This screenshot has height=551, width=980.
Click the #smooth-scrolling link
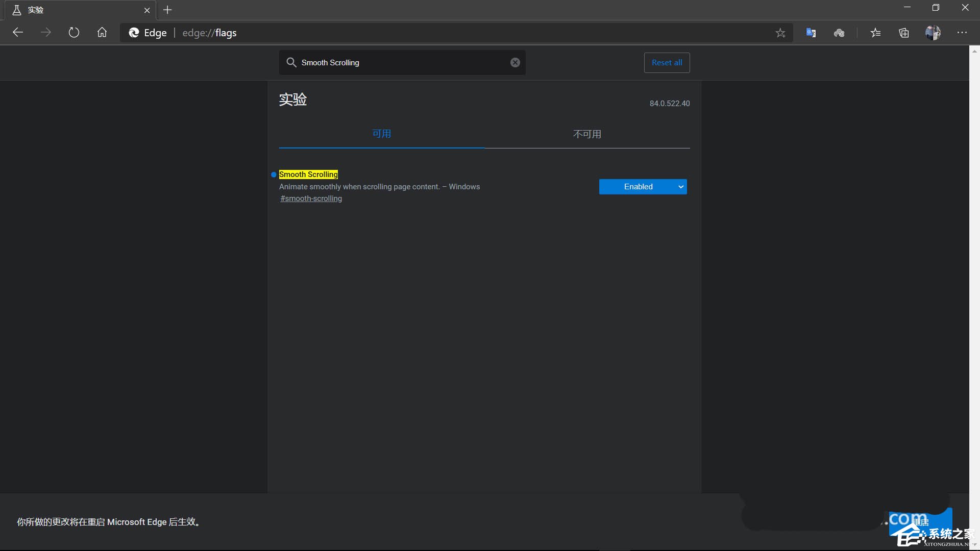311,198
